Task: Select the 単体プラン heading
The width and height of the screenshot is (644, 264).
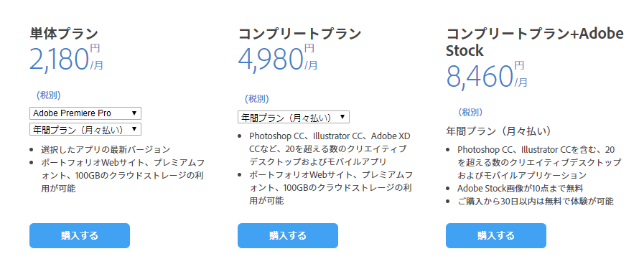Action: (x=64, y=34)
